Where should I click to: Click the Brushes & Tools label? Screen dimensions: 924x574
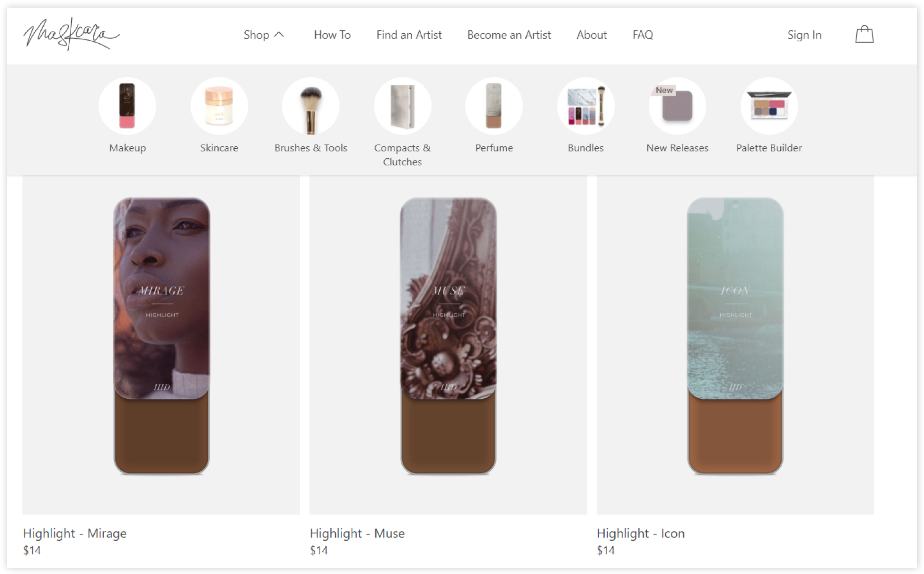coord(311,148)
